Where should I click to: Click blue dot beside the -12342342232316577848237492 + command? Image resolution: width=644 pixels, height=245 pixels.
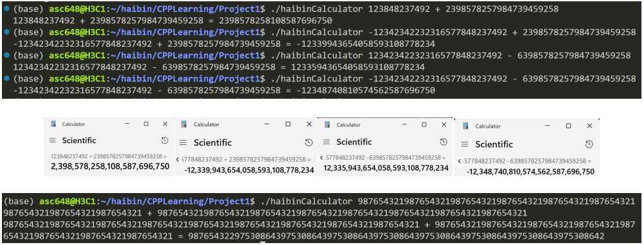click(6, 32)
